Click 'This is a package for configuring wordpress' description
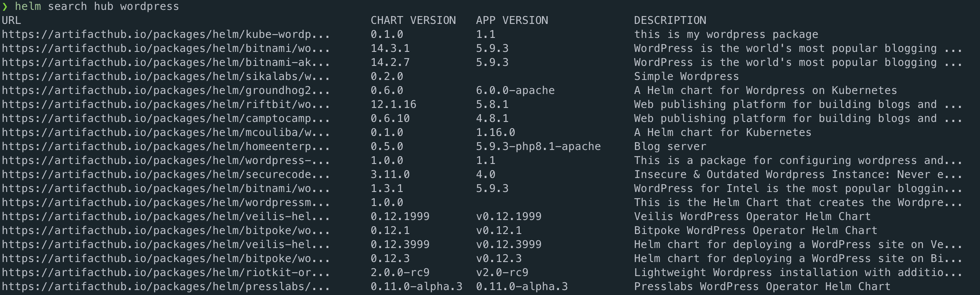 pyautogui.click(x=798, y=161)
